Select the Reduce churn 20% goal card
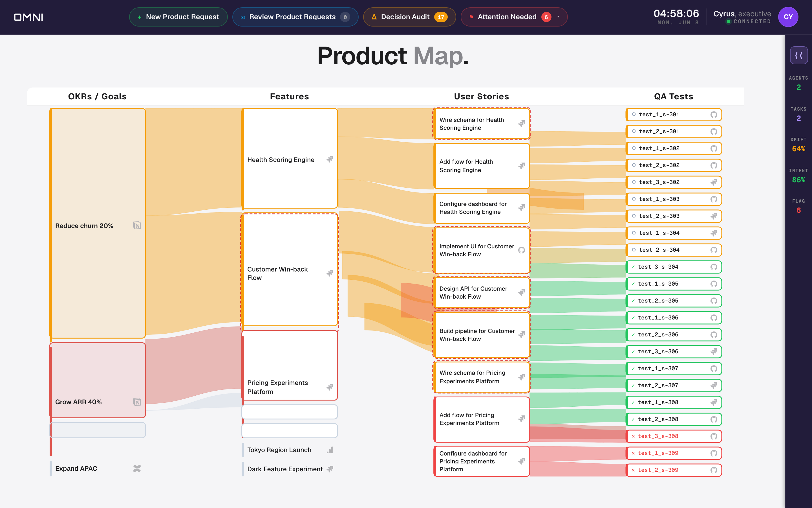812x508 pixels. pyautogui.click(x=98, y=223)
